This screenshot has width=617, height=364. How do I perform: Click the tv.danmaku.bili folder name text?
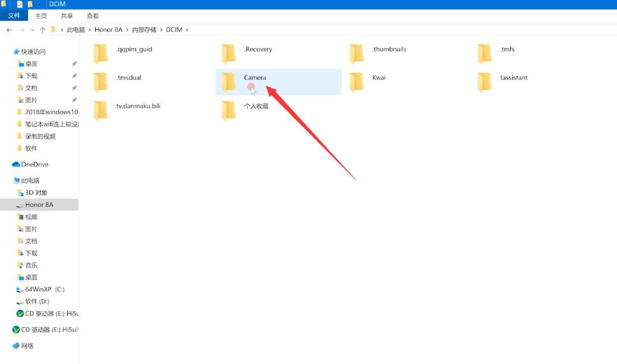tap(138, 106)
